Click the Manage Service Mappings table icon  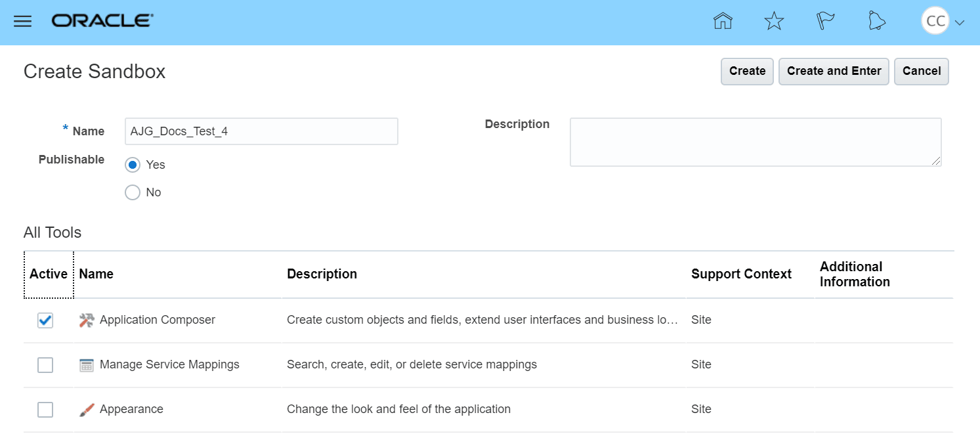click(85, 364)
